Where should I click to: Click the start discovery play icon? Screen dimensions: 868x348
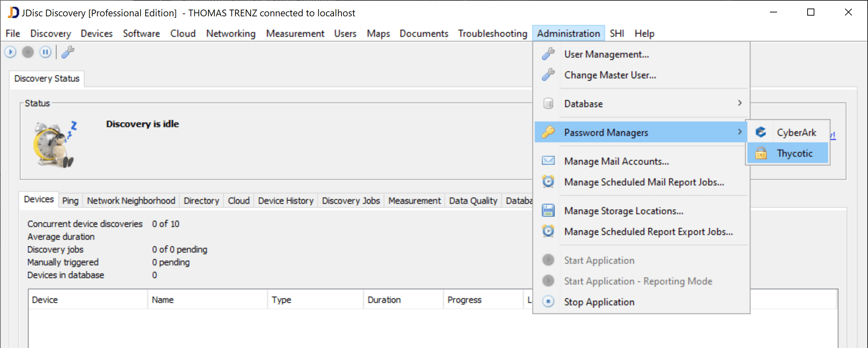10,52
